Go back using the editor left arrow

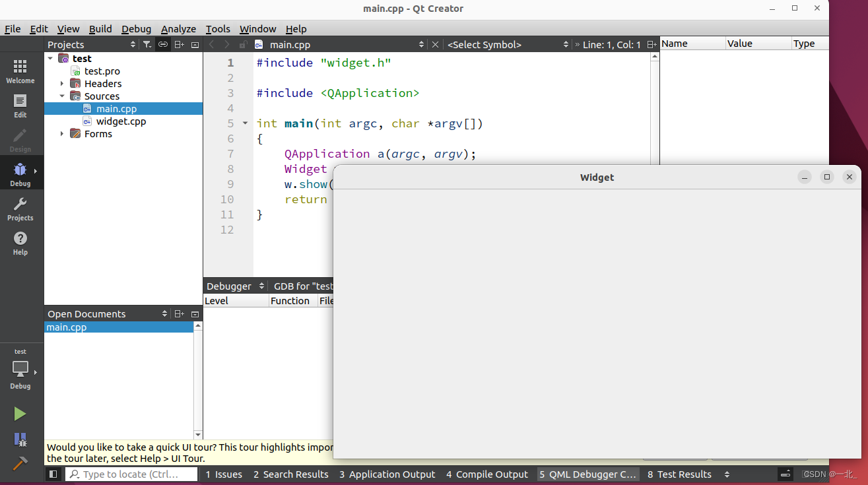(212, 44)
